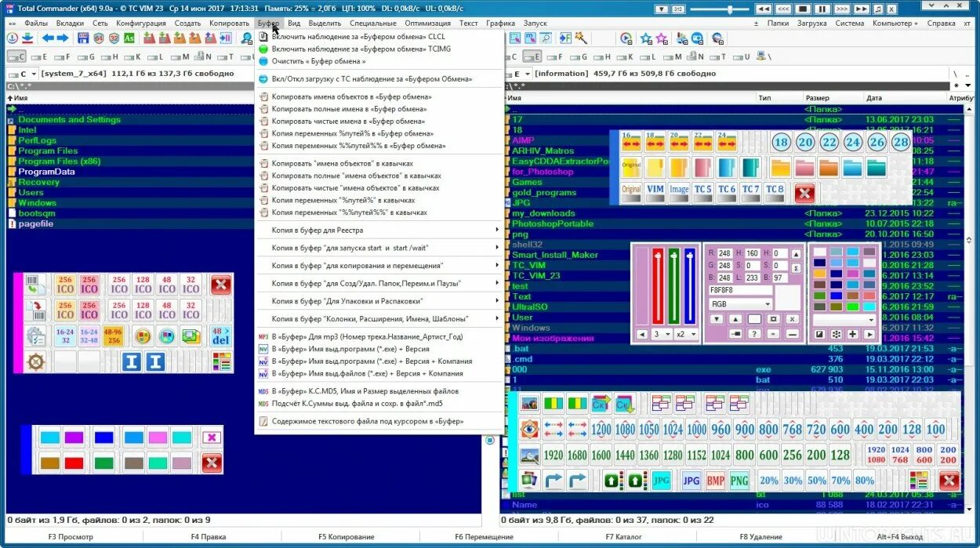Image resolution: width=980 pixels, height=548 pixels.
Task: Expand 'для запуска start и start /wait' submenu
Action: 379,248
